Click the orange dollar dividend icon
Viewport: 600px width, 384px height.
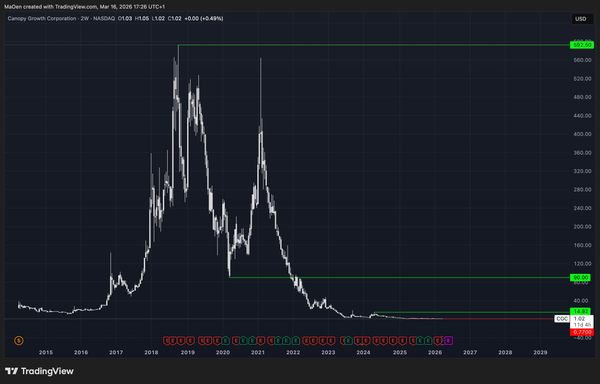tap(19, 340)
